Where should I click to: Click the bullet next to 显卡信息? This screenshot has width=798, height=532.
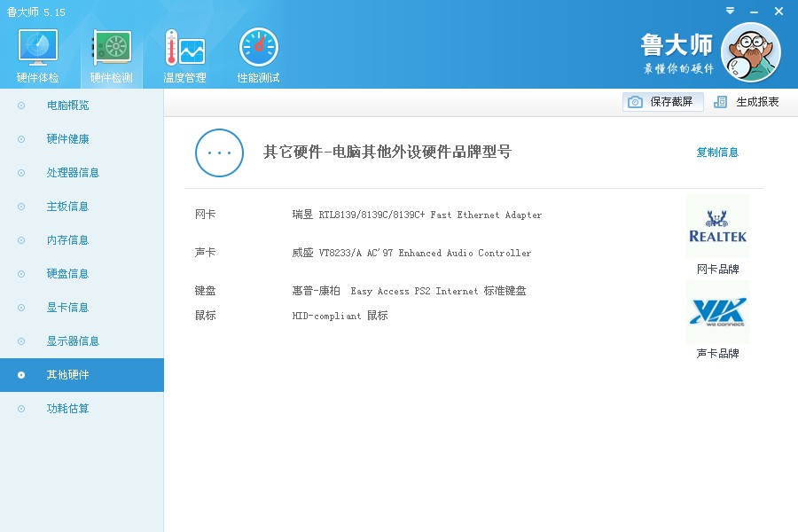[x=21, y=308]
